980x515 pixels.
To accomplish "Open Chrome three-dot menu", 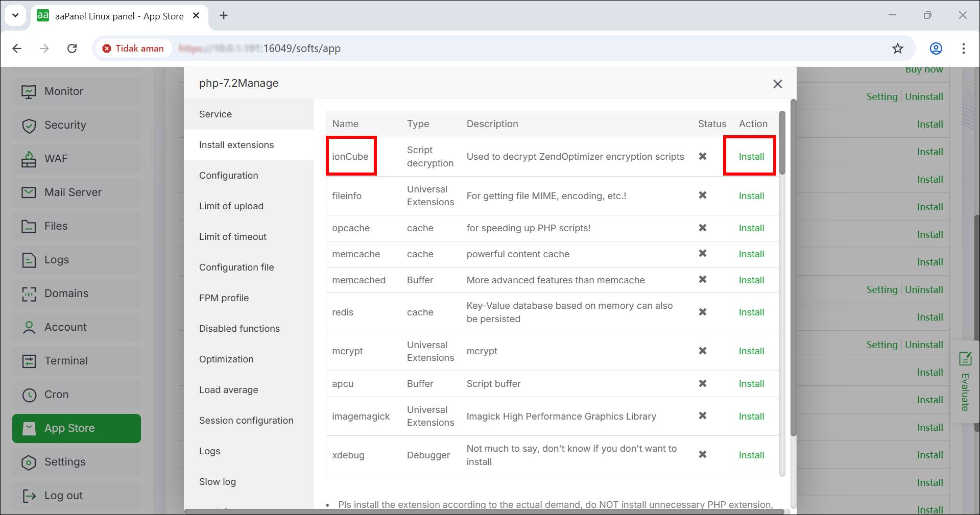I will click(x=963, y=48).
